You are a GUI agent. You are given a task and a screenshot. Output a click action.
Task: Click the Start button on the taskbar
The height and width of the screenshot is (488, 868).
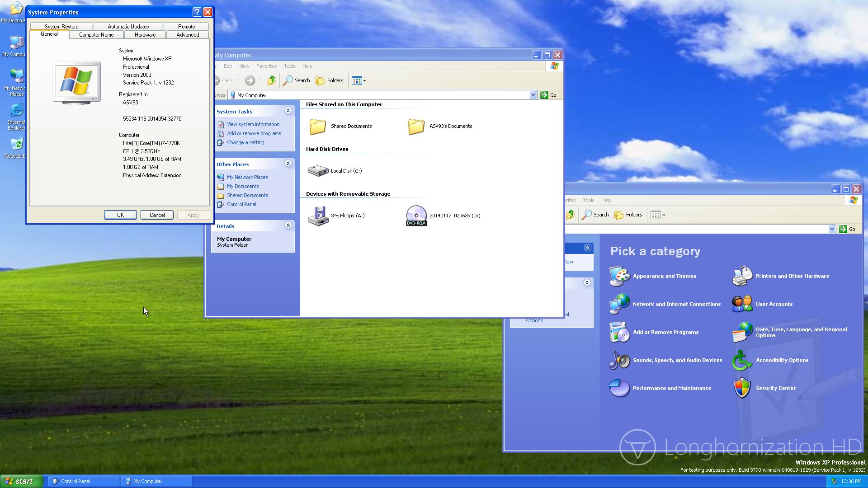[21, 481]
